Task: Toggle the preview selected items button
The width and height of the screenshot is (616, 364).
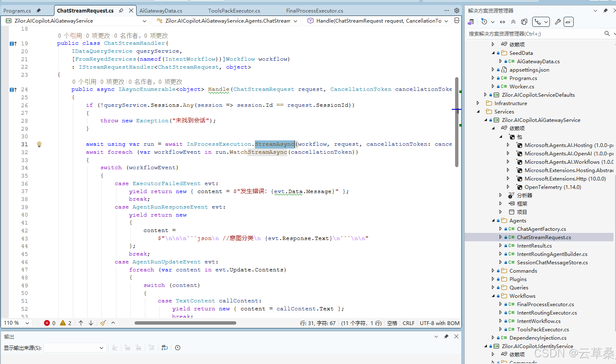Action: point(569,22)
